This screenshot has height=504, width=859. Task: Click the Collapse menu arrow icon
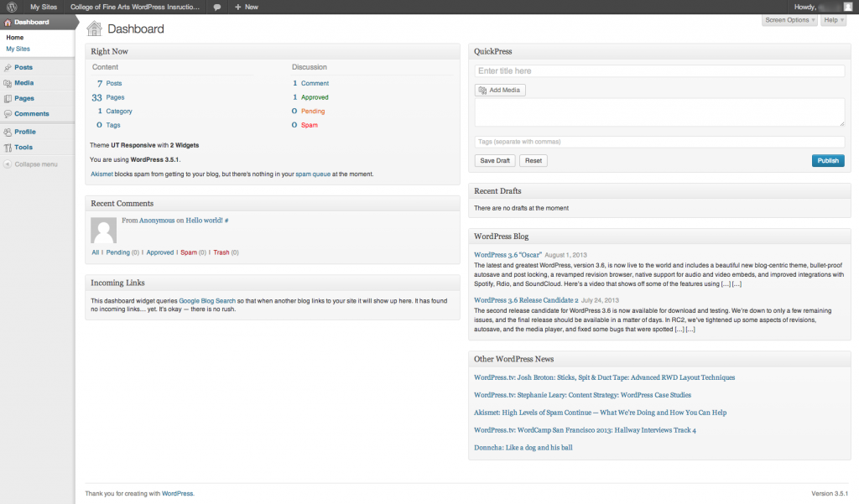pyautogui.click(x=8, y=164)
